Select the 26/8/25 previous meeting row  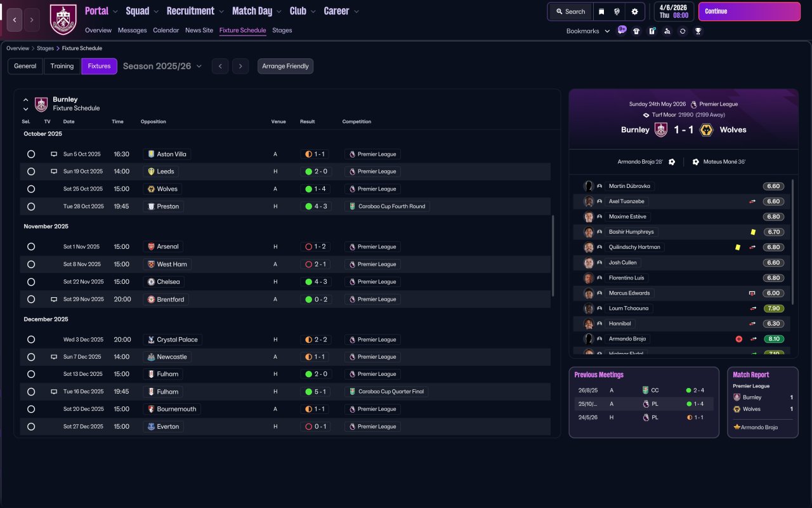tap(644, 390)
